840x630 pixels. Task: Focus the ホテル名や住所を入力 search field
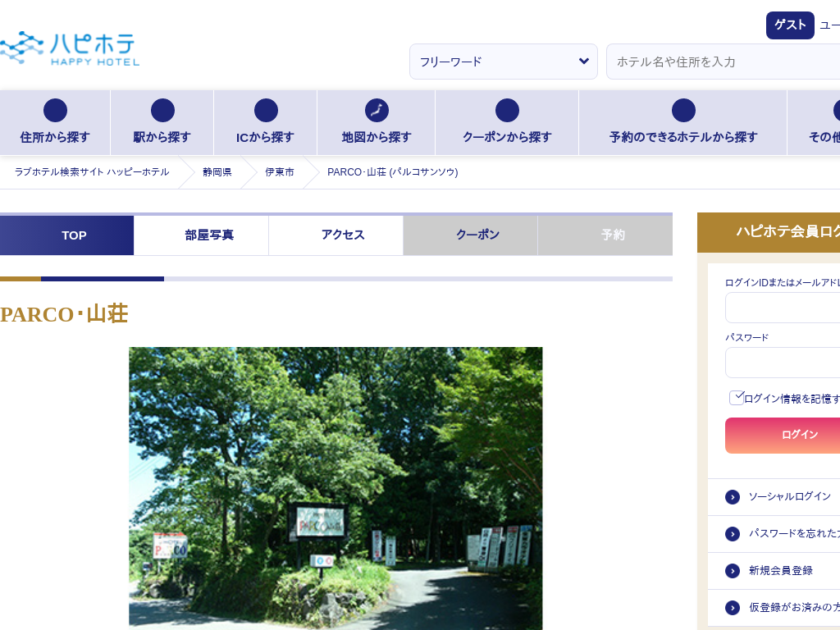(724, 62)
